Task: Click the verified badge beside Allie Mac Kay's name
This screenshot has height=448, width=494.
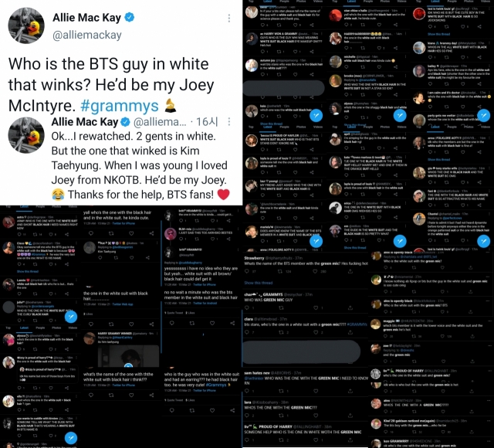Action: (x=130, y=17)
